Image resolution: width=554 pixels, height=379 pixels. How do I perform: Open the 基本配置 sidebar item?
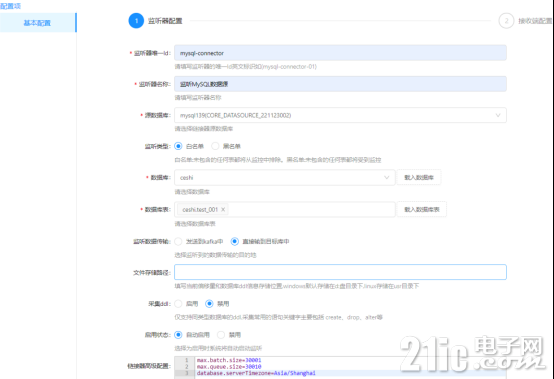coord(38,23)
